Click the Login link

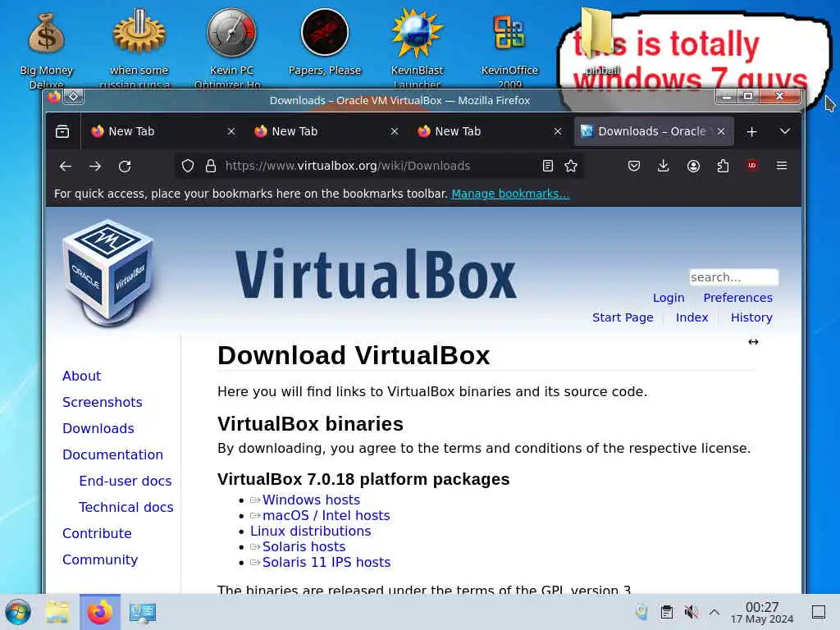click(x=669, y=297)
